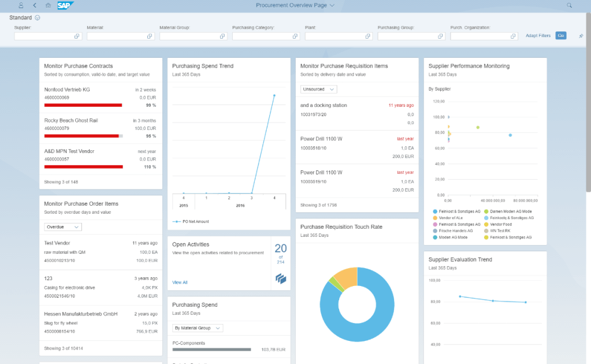Open the Overdue dropdown
The width and height of the screenshot is (591, 364).
[x=63, y=227]
